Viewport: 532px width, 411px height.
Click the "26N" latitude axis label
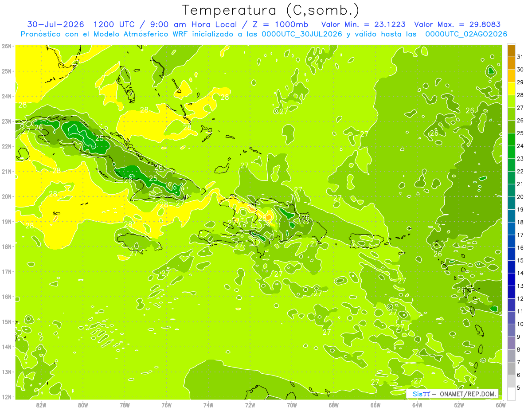click(7, 46)
